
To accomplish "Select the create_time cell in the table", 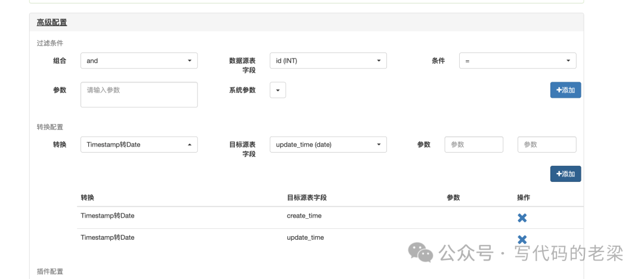I will (x=304, y=216).
